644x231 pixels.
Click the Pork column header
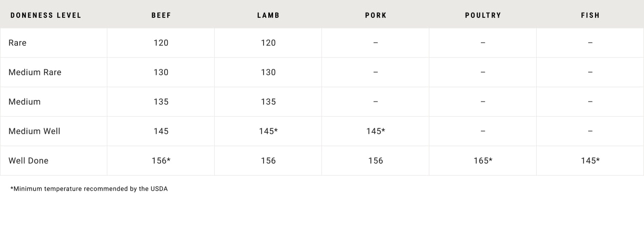pyautogui.click(x=376, y=15)
